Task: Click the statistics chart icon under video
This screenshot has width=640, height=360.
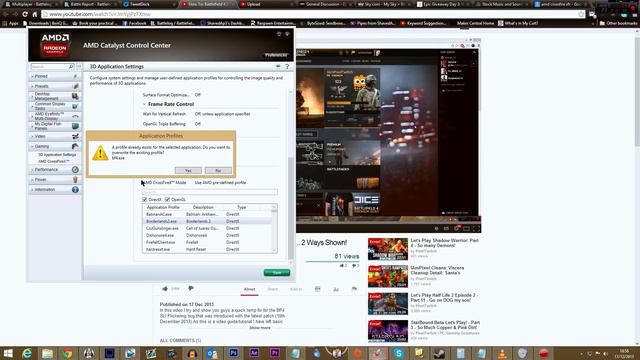Action: [x=336, y=289]
